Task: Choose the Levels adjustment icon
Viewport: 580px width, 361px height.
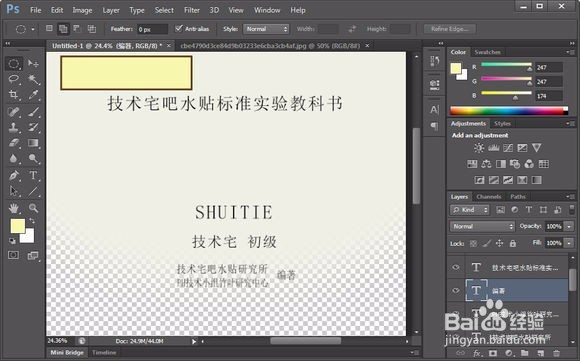Action: pos(493,148)
